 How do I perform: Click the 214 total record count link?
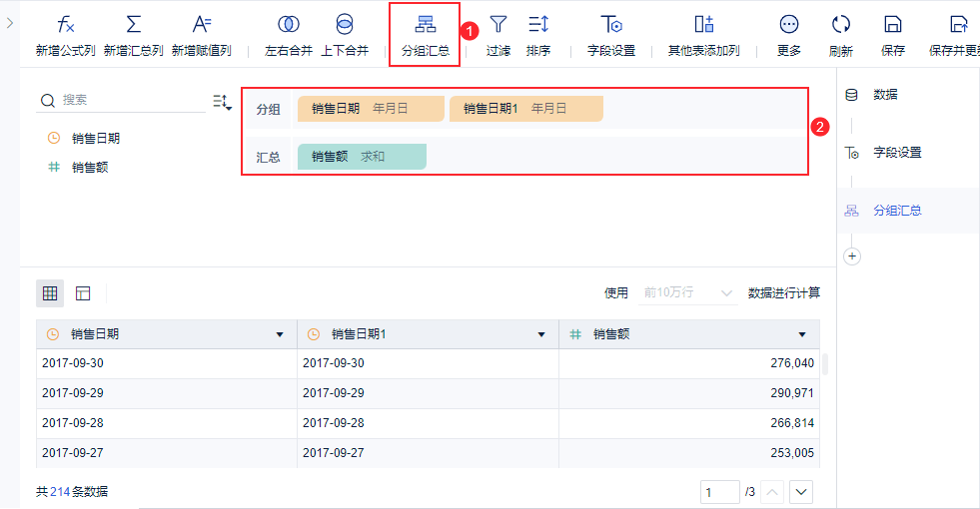click(x=60, y=492)
